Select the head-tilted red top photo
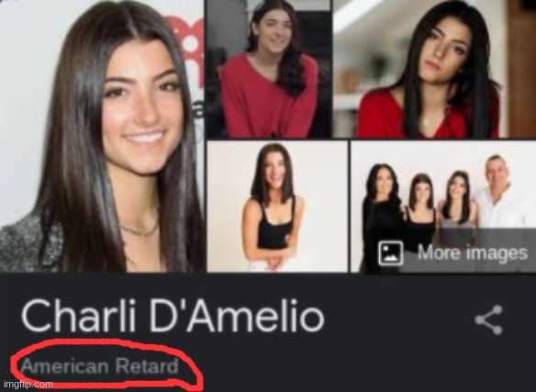The height and width of the screenshot is (392, 536). [x=435, y=69]
